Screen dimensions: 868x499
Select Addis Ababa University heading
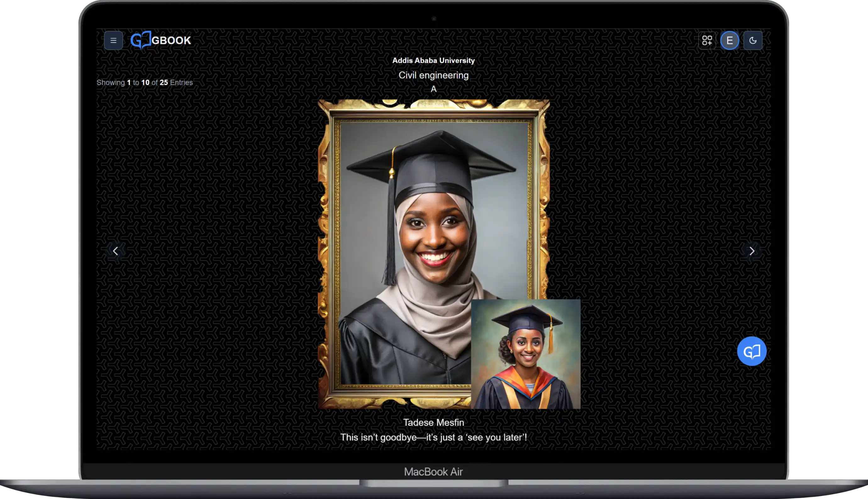[x=433, y=61]
